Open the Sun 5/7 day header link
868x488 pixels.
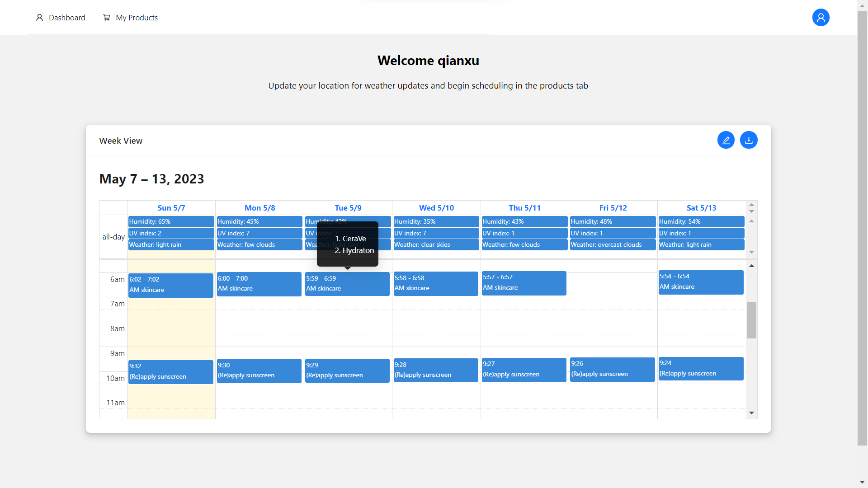(171, 208)
